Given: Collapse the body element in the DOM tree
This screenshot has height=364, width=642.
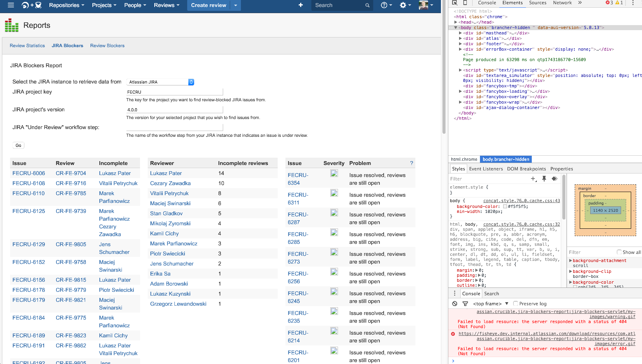Looking at the screenshot, I should [456, 27].
